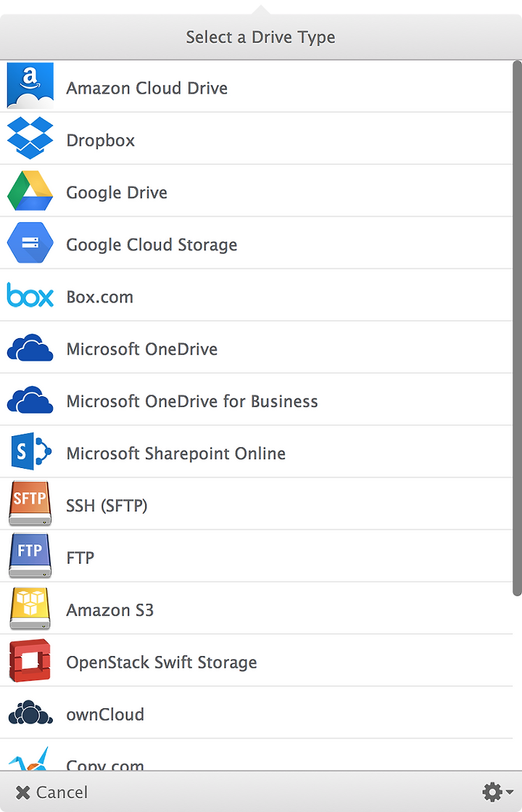
Task: Choose the Google Drive triangle icon
Action: pos(30,191)
